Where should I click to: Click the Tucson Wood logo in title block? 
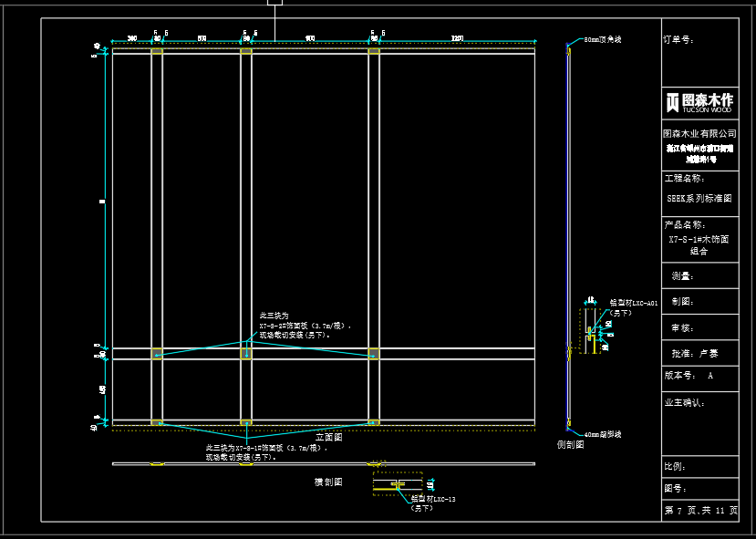[699, 101]
